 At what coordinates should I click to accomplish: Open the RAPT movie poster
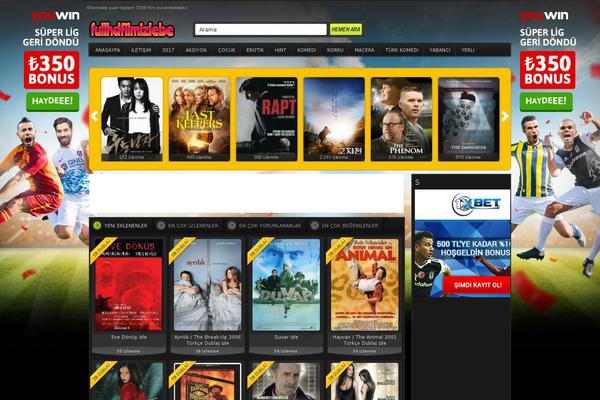tap(267, 119)
